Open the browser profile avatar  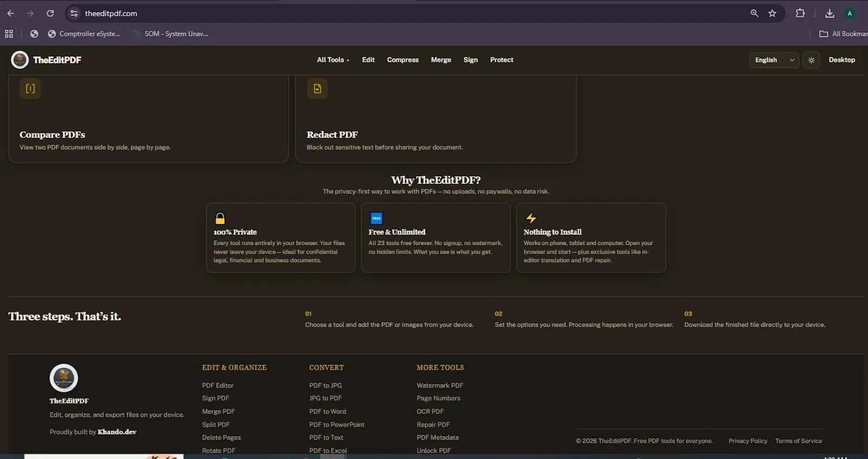[850, 14]
